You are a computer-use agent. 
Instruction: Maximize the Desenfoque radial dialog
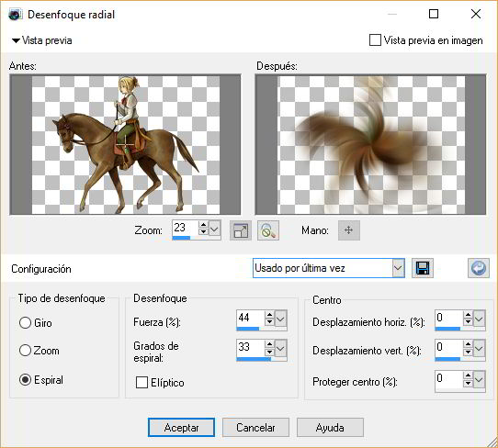coord(434,14)
